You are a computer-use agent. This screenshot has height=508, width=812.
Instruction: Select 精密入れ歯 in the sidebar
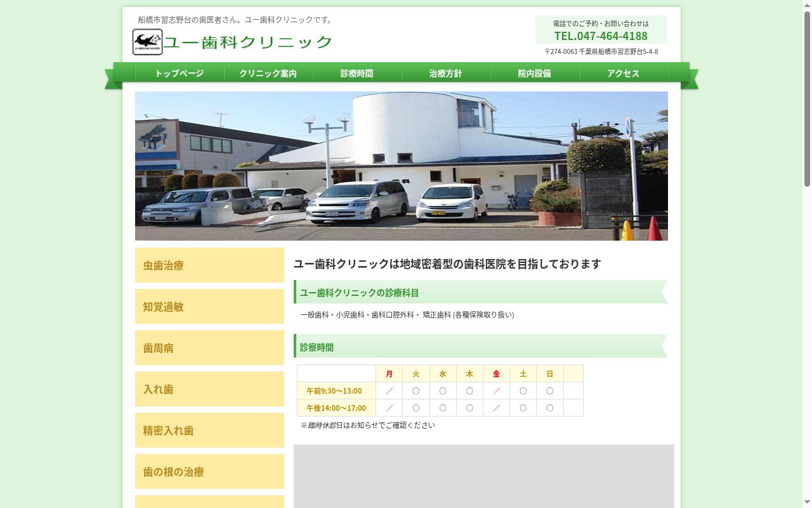pos(209,431)
